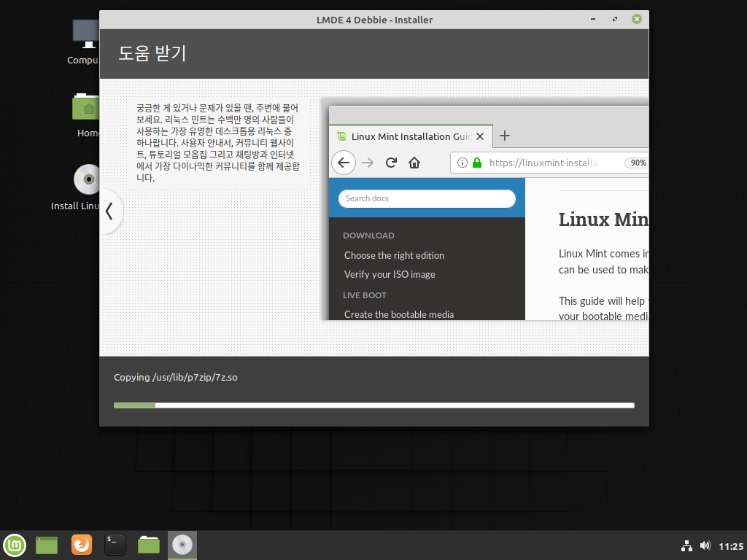Show calendar from clock 11:25
The image size is (747, 560).
[x=731, y=546]
